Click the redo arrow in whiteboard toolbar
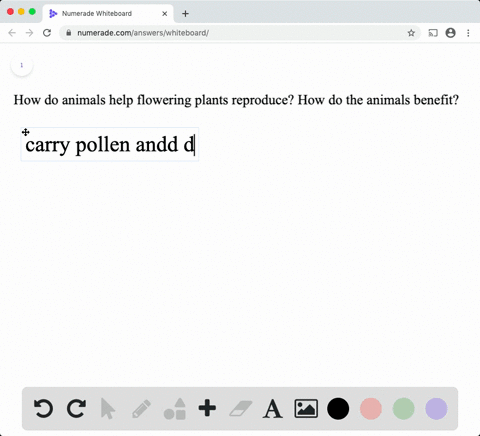The image size is (480, 436). 76,408
